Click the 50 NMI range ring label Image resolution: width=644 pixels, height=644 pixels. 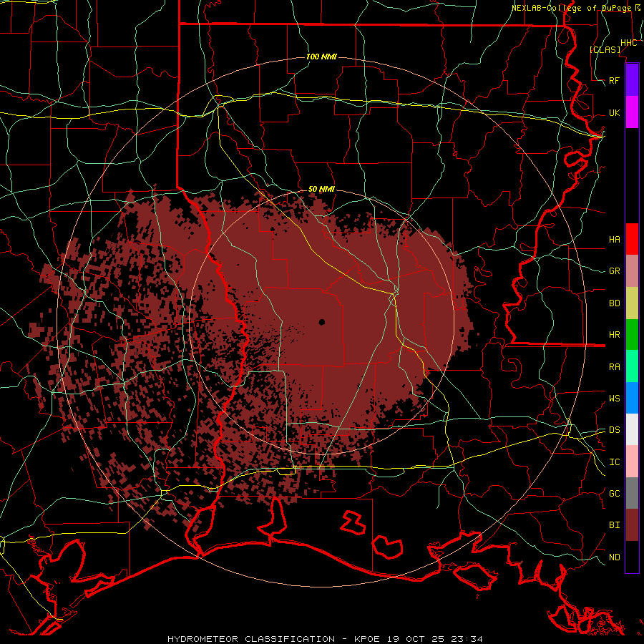click(x=321, y=189)
